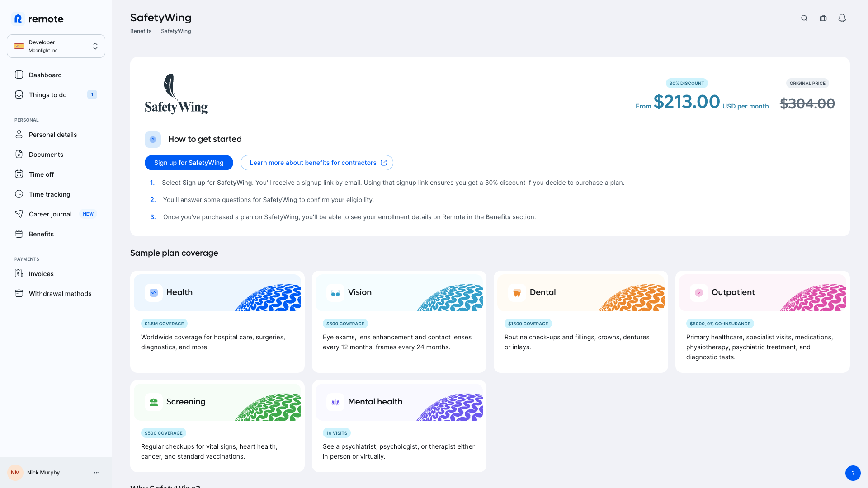Click the Vision glasses icon
The image size is (868, 488).
[x=335, y=293]
